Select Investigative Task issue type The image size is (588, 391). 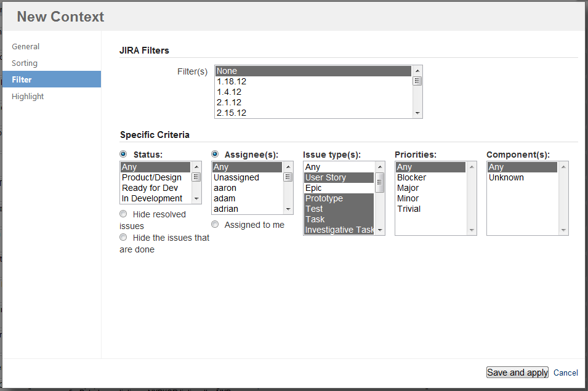click(339, 230)
